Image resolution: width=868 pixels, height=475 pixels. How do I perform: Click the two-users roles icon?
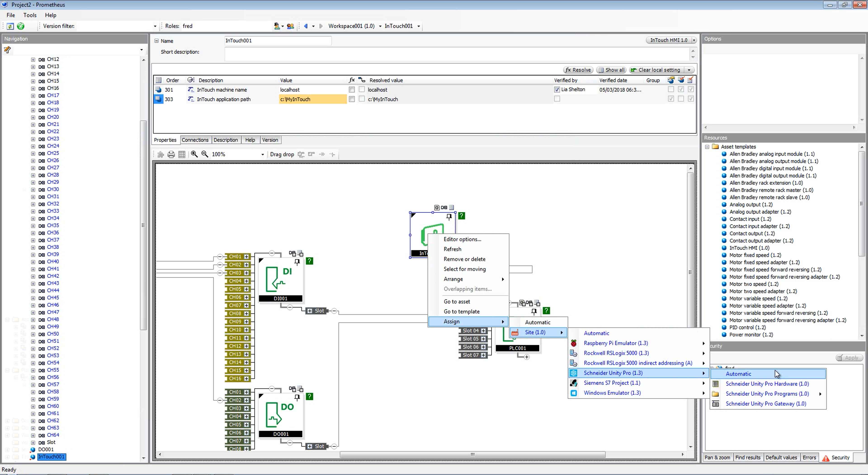pyautogui.click(x=290, y=26)
